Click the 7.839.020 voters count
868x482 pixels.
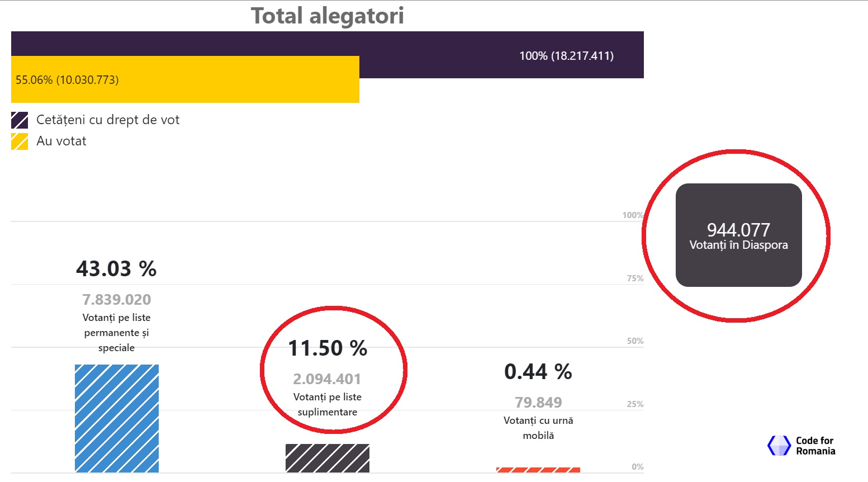[117, 300]
